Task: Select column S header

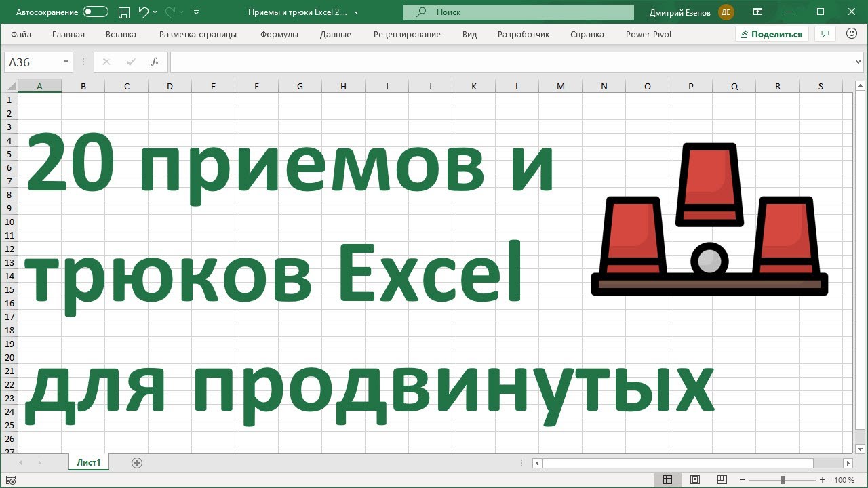Action: coord(821,86)
